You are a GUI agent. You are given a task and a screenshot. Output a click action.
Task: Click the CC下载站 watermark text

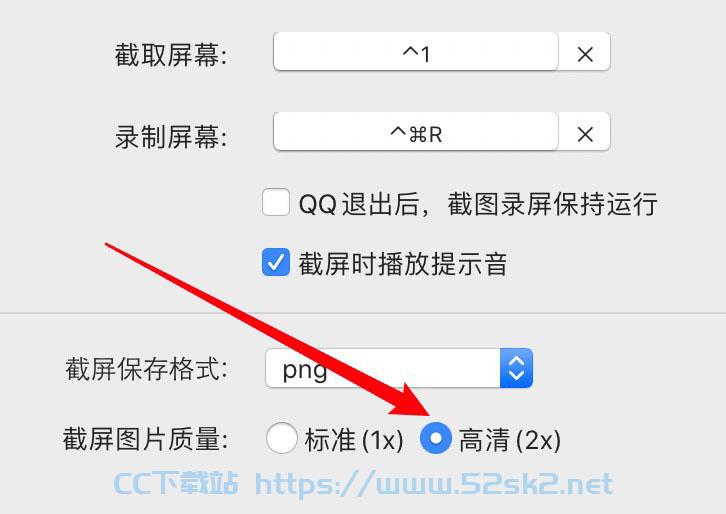[x=176, y=483]
